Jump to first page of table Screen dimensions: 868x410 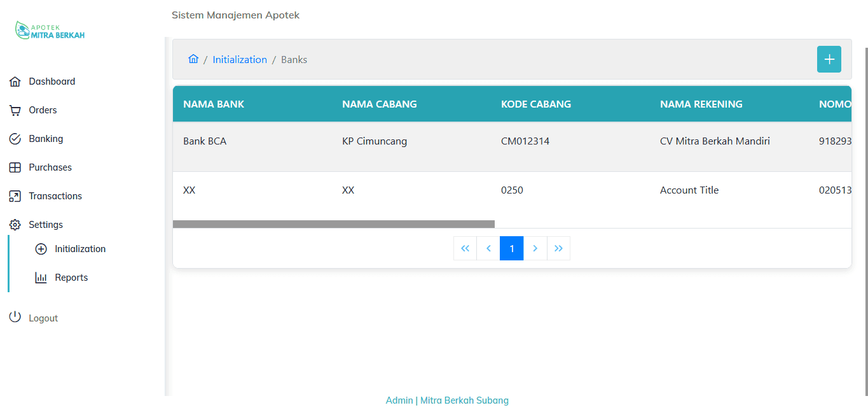pos(465,248)
